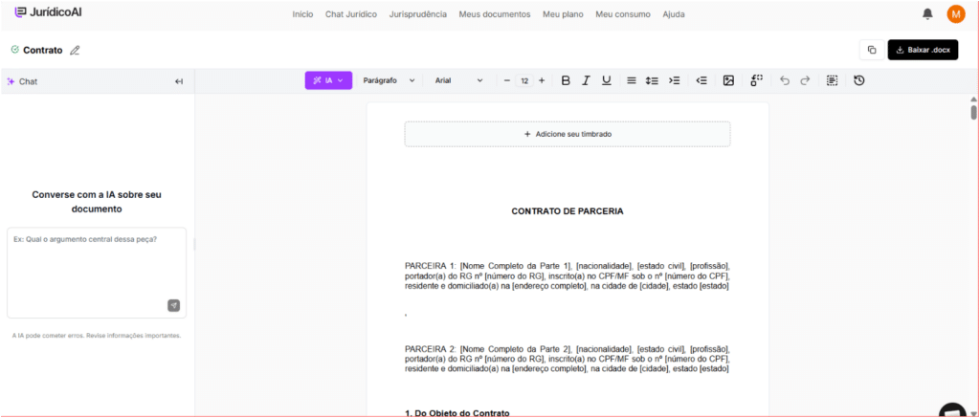Image resolution: width=980 pixels, height=418 pixels.
Task: Open Meu consumo
Action: (622, 14)
